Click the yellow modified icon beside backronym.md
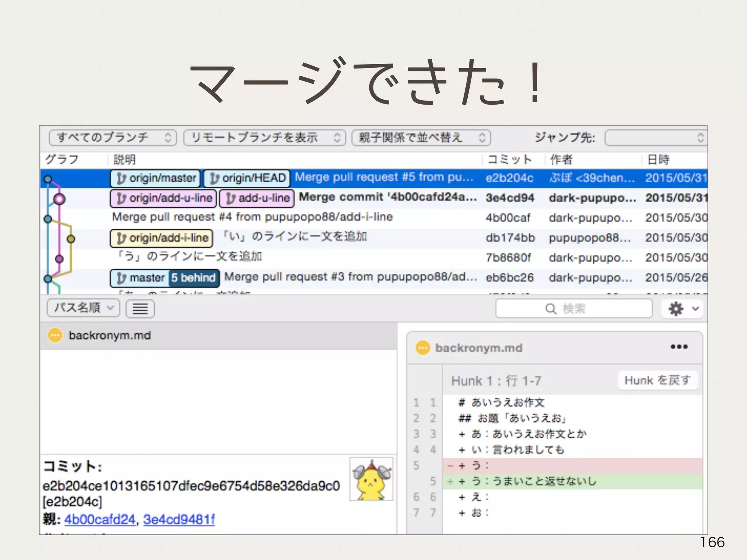 pos(55,335)
